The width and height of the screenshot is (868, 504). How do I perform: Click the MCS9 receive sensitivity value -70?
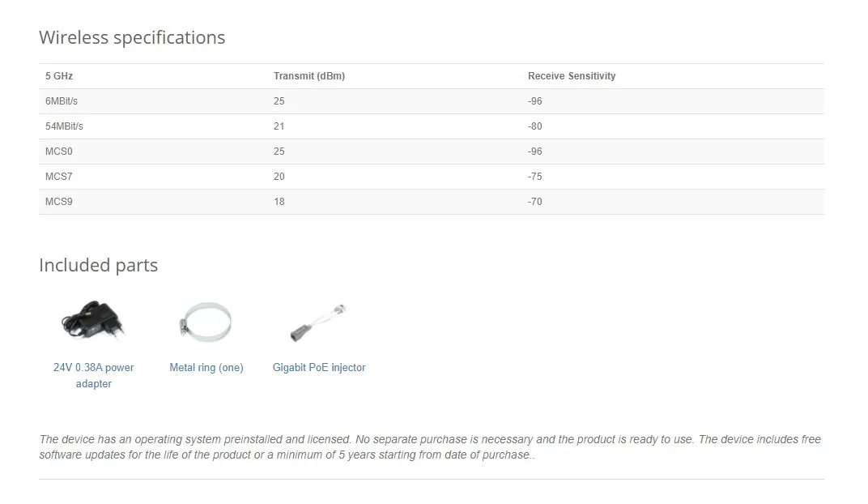(x=535, y=202)
